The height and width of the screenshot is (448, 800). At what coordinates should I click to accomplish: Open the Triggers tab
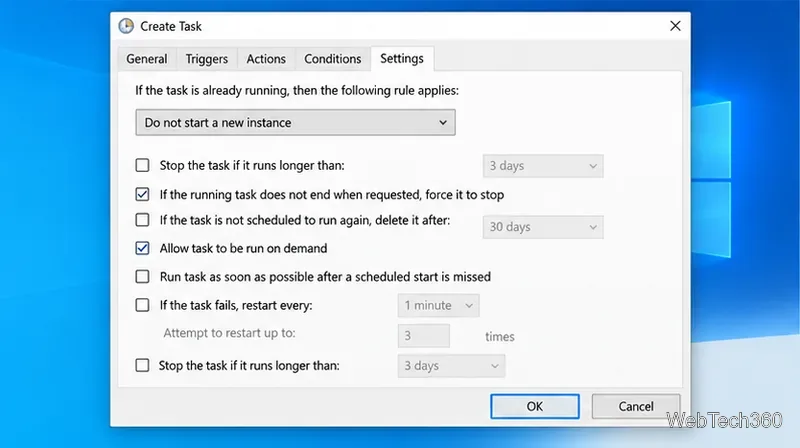point(207,59)
